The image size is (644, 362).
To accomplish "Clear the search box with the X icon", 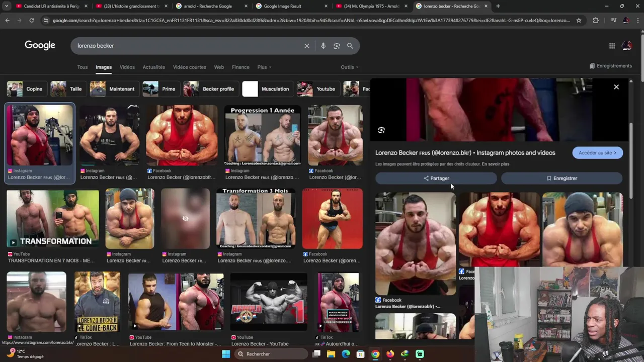I will tap(306, 46).
